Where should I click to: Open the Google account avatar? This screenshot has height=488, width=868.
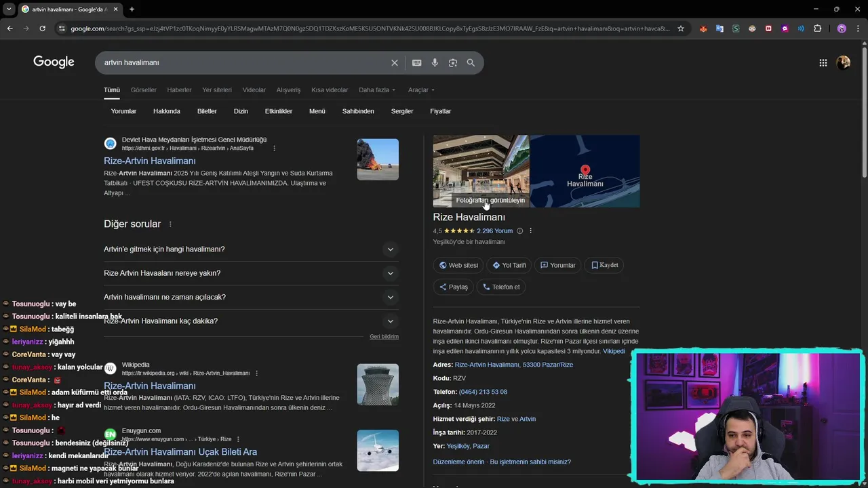pyautogui.click(x=844, y=62)
